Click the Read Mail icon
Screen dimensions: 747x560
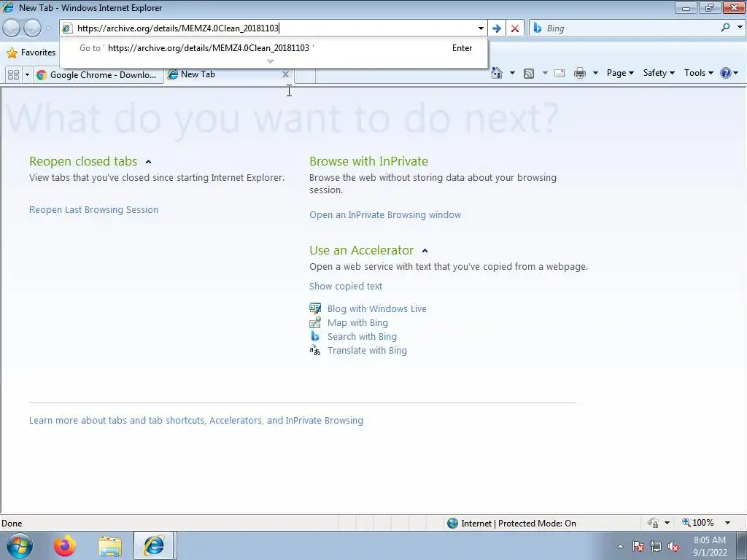pyautogui.click(x=560, y=73)
